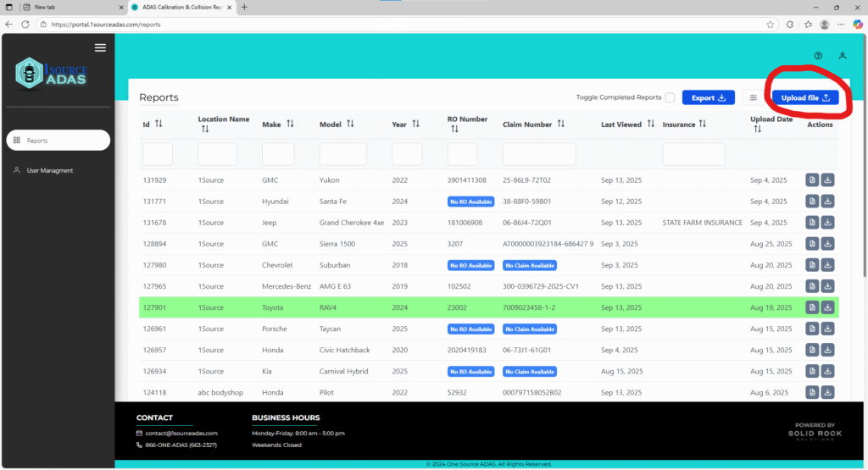Focus the Make filter input
This screenshot has height=470, width=868.
pos(278,154)
